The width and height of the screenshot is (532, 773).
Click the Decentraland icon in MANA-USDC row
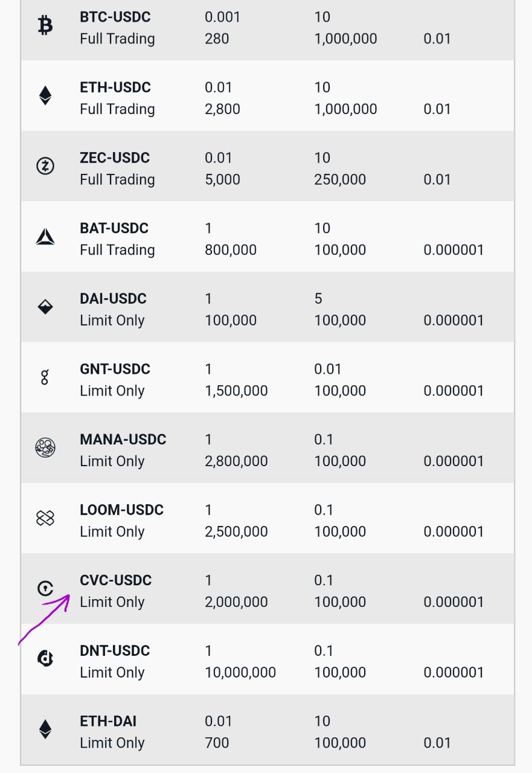(x=45, y=447)
